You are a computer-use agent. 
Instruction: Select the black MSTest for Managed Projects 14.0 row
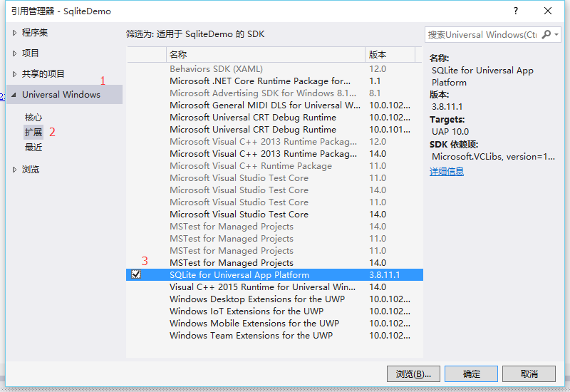pos(274,263)
